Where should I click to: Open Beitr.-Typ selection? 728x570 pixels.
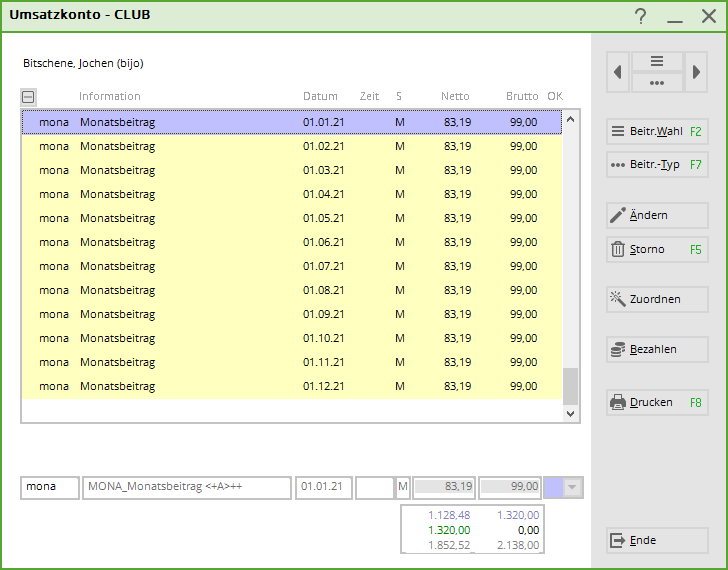(657, 164)
